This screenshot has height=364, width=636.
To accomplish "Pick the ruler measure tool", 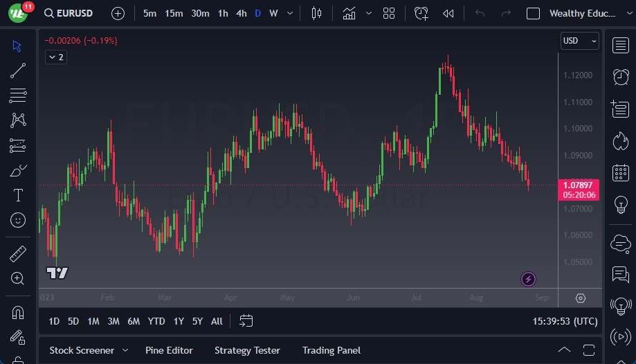I will [x=18, y=254].
